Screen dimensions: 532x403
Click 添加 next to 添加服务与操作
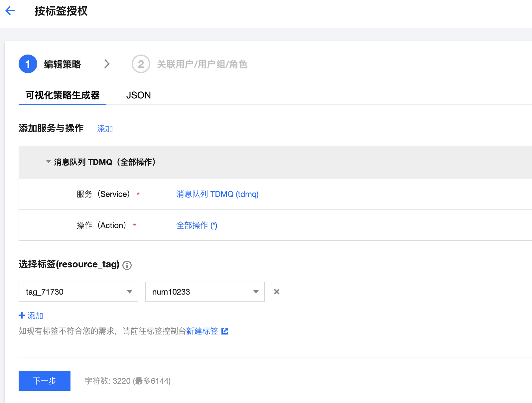tap(105, 129)
